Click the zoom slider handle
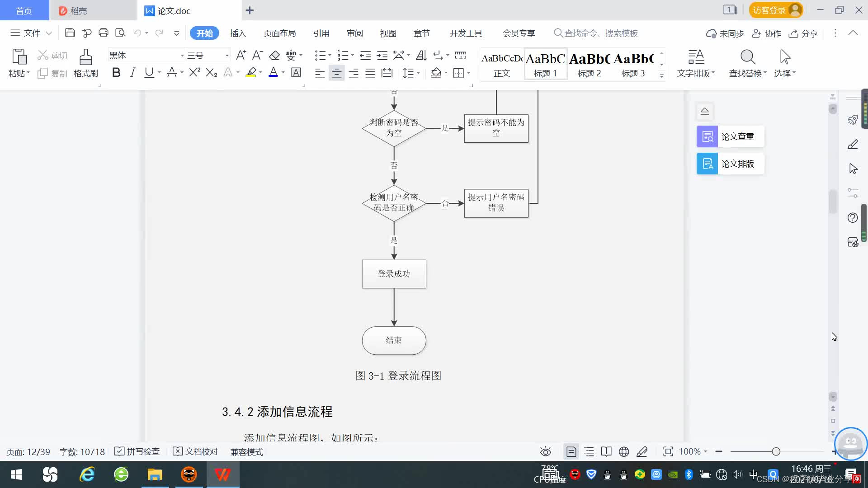868x488 pixels. coord(776,451)
